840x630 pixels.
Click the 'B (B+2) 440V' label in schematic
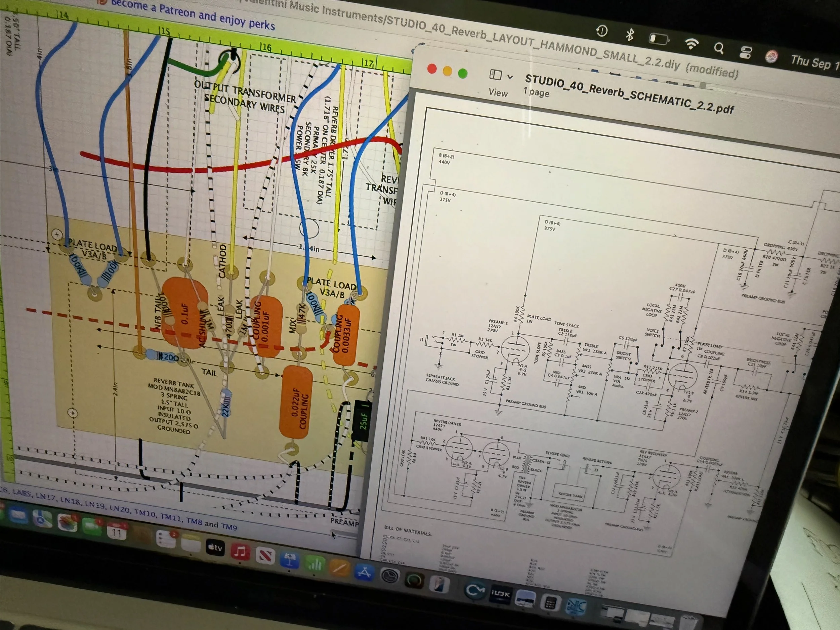[446, 159]
